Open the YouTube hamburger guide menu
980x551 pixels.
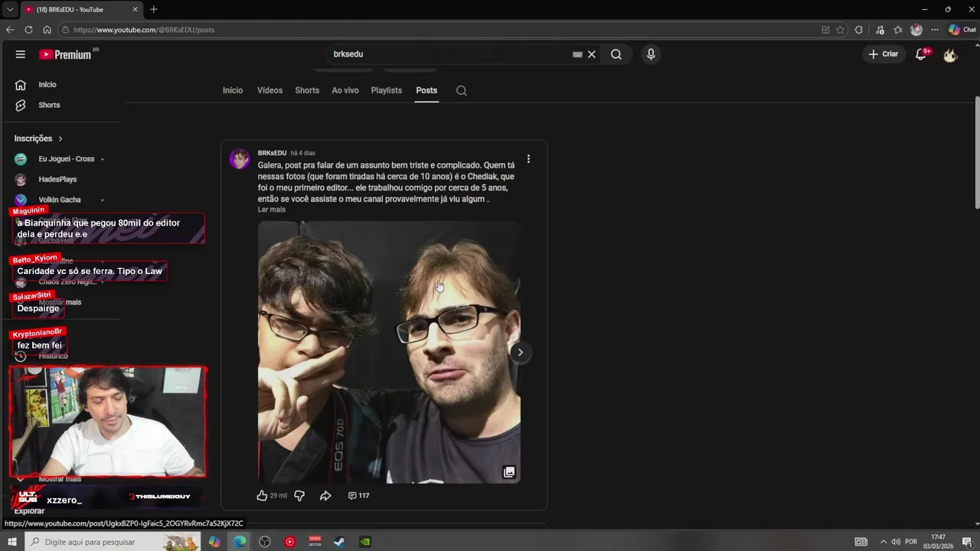21,54
